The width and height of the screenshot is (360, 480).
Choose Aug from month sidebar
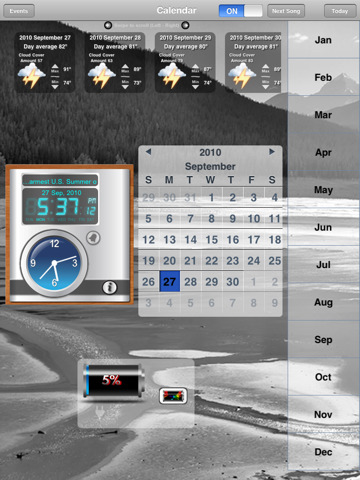(x=323, y=302)
